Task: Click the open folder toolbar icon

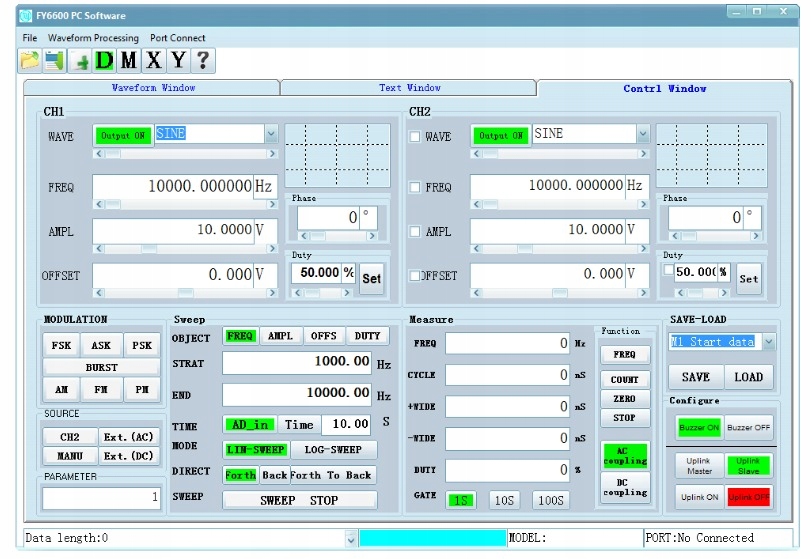Action: pos(30,60)
